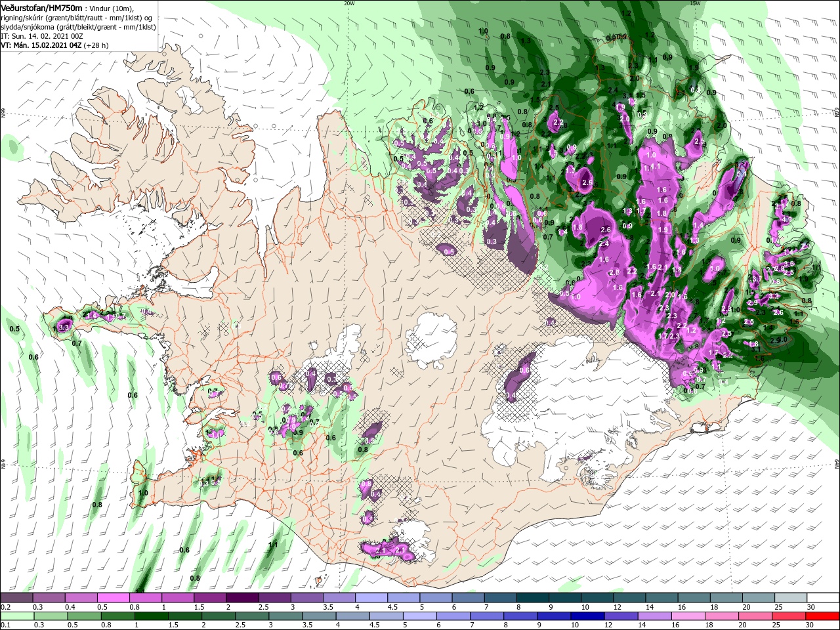Select the bright pink 0.5 snow scale swatch
The image size is (840, 630).
coord(113,598)
